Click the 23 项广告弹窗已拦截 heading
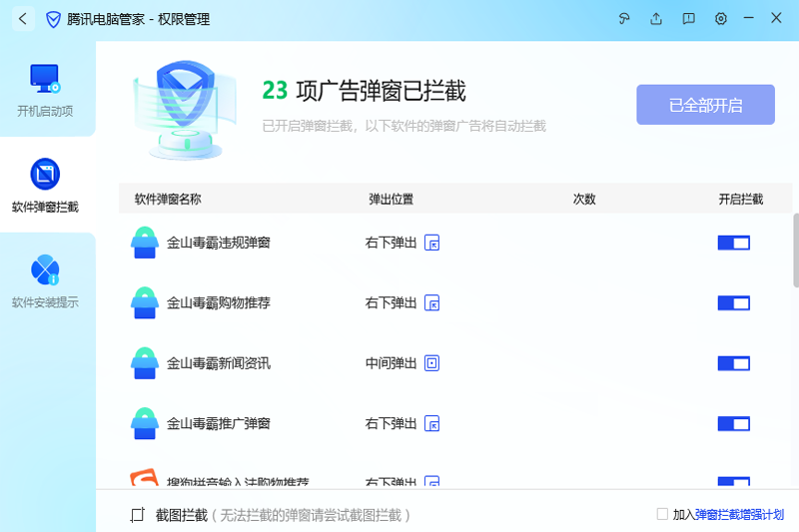 (364, 91)
